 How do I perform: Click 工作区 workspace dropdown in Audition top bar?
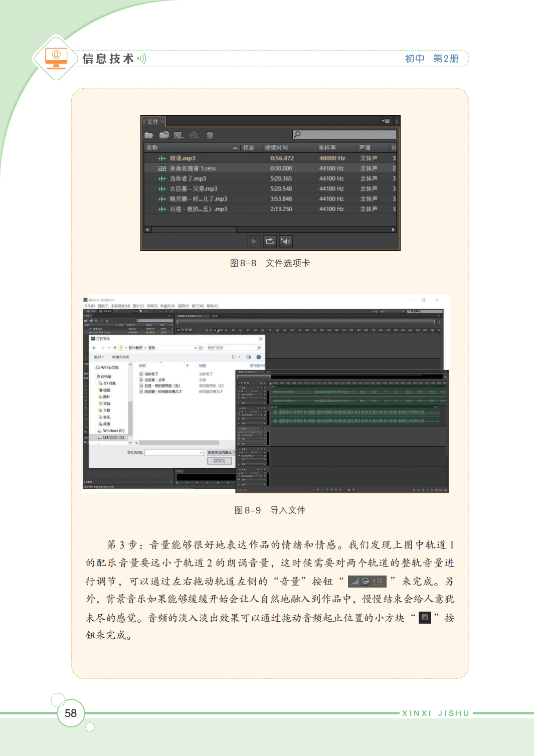point(392,311)
